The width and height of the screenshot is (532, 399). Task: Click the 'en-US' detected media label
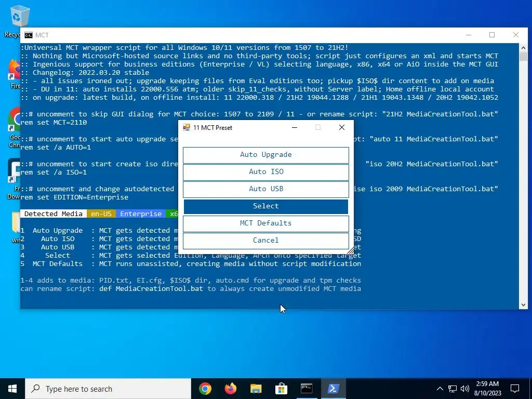101,214
